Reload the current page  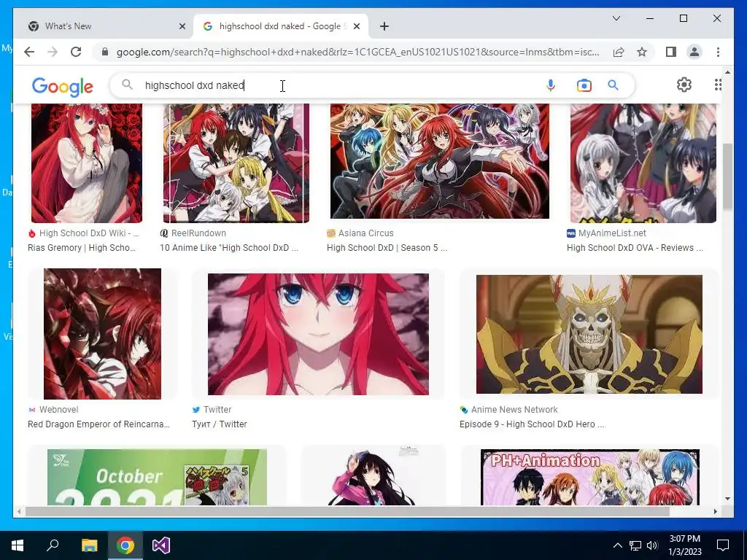(76, 52)
